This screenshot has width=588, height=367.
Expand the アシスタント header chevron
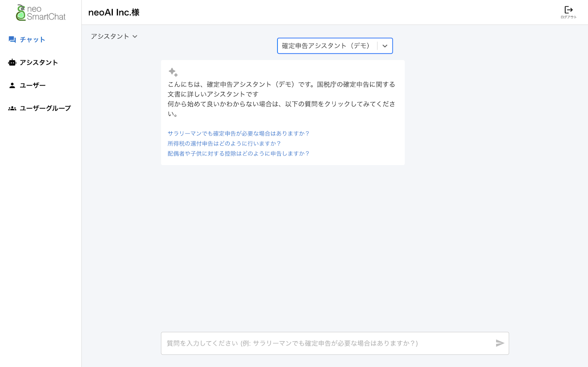(135, 36)
